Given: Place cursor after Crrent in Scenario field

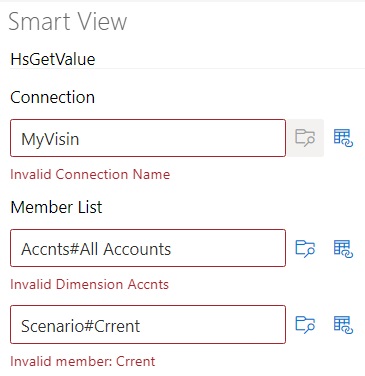Looking at the screenshot, I should 141,326.
